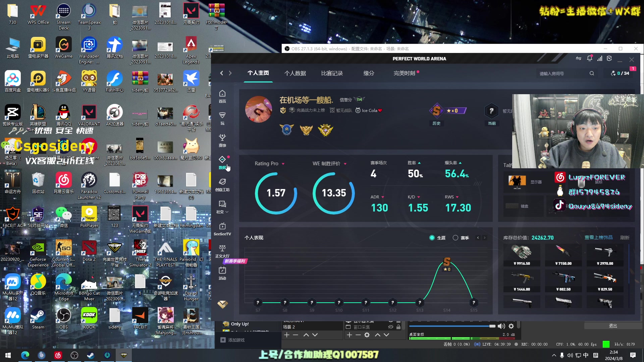Open the ADR stat dropdown

click(382, 197)
